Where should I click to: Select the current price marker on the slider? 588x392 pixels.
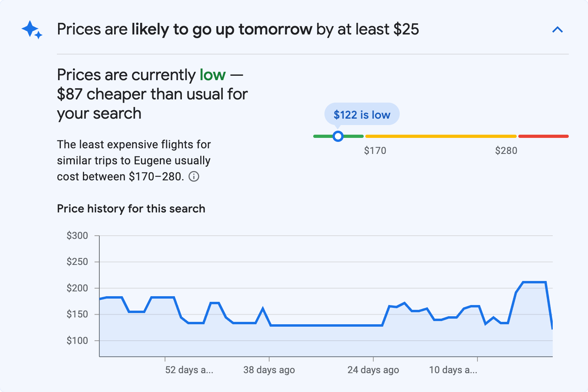click(x=338, y=136)
